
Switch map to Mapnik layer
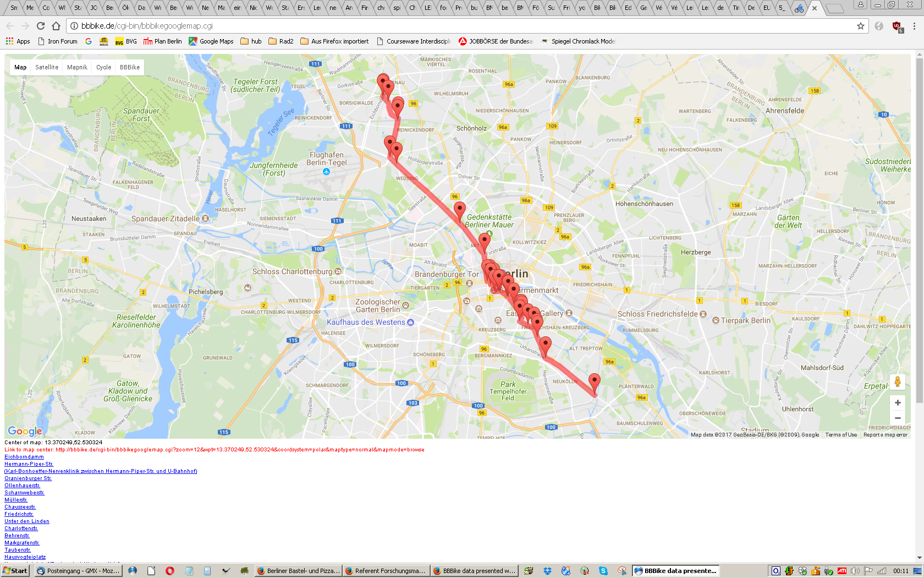point(77,67)
